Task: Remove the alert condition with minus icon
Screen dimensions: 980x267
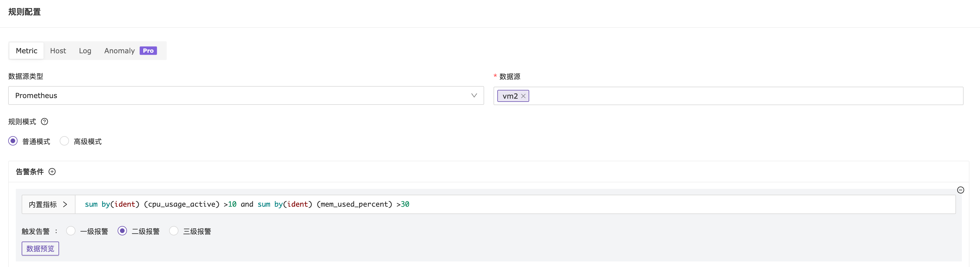Action: 961,190
